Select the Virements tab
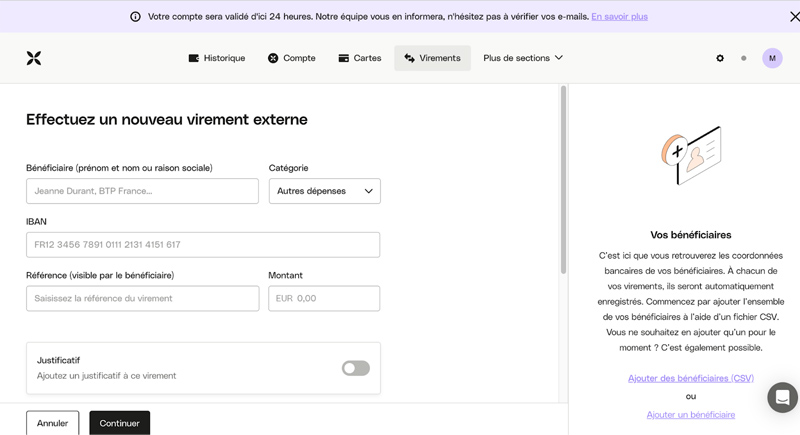This screenshot has height=435, width=800. click(x=432, y=58)
